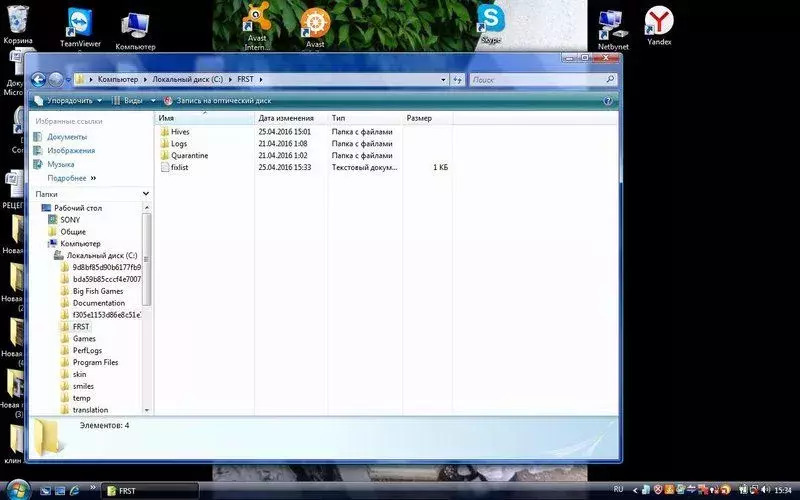The height and width of the screenshot is (500, 800).
Task: Click the volume icon in tray
Action: tap(765, 490)
